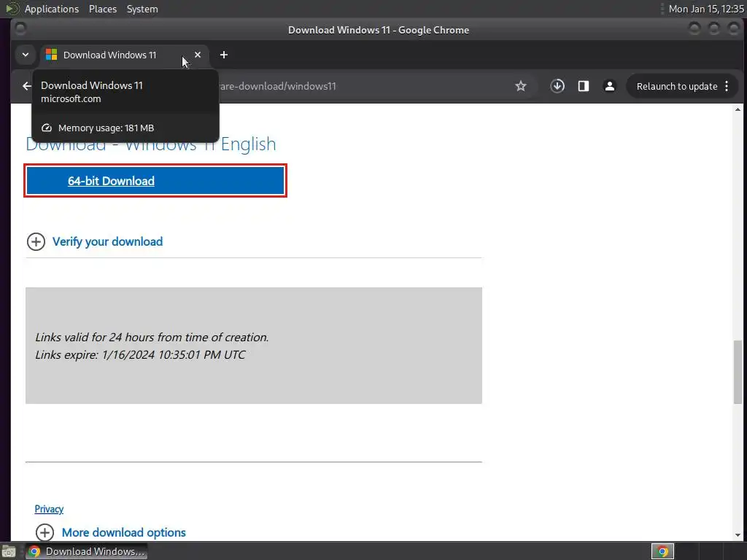This screenshot has width=747, height=560.
Task: Expand Verify your download section
Action: [x=95, y=241]
